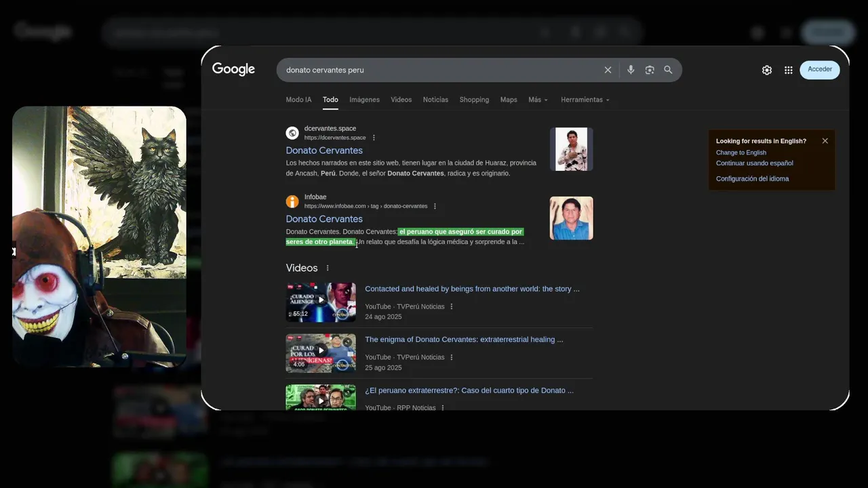Click Change to English link

pos(741,152)
